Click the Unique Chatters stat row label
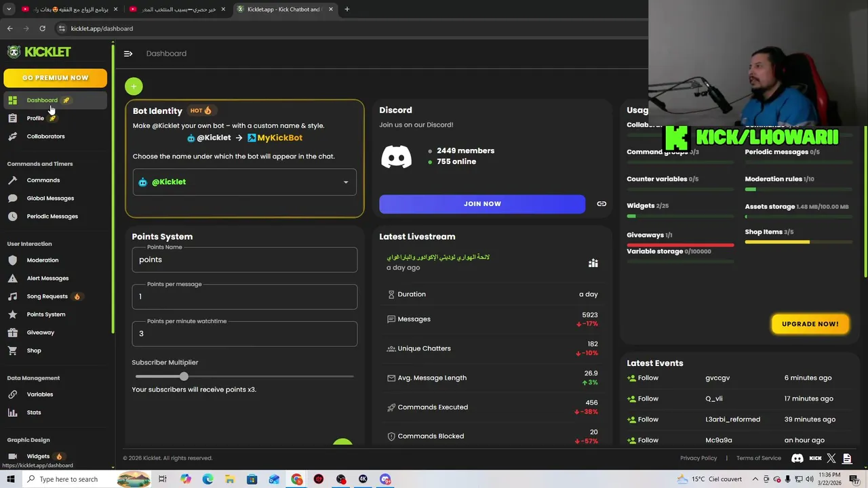Viewport: 868px width, 488px height. pos(424,348)
